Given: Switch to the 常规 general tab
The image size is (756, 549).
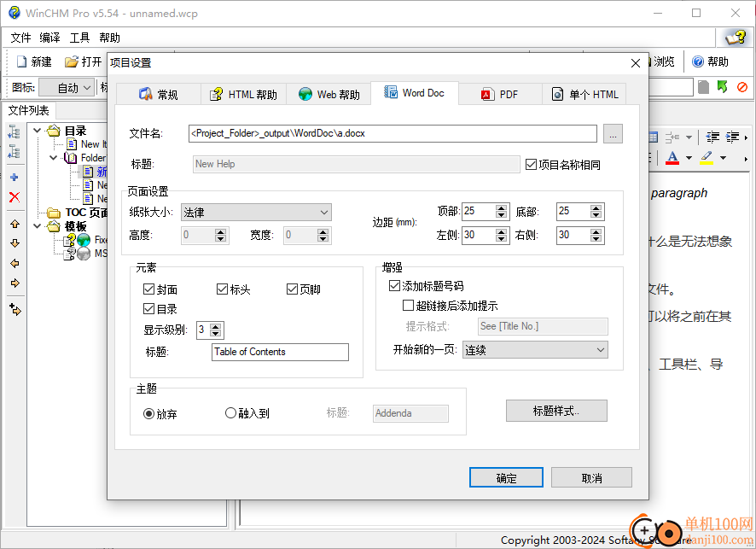Looking at the screenshot, I should (159, 95).
